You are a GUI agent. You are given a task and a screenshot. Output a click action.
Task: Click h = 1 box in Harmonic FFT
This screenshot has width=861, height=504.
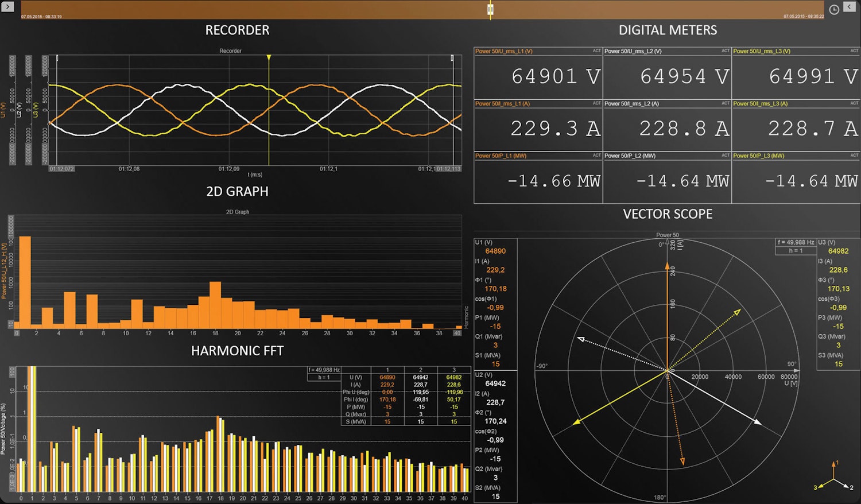coord(324,377)
